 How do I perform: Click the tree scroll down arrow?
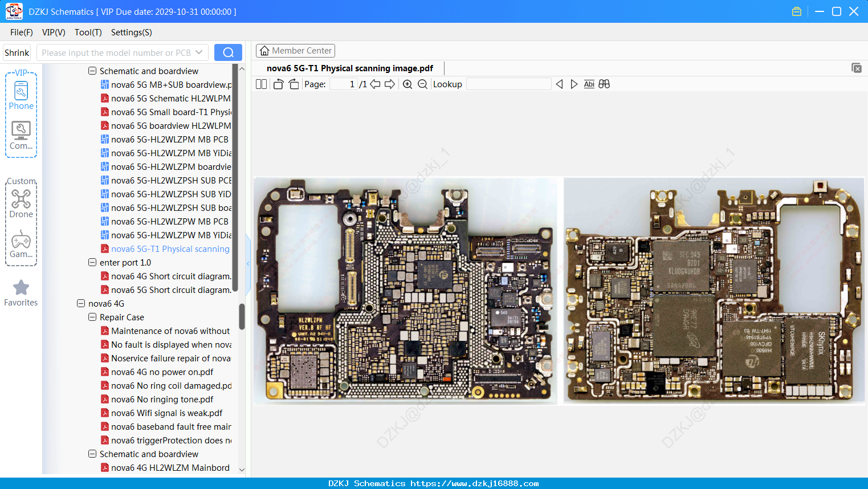click(242, 470)
